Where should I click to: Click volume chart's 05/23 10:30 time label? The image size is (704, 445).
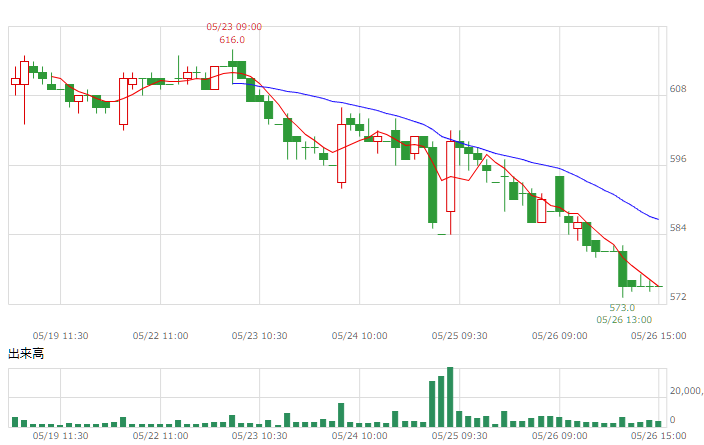click(260, 436)
